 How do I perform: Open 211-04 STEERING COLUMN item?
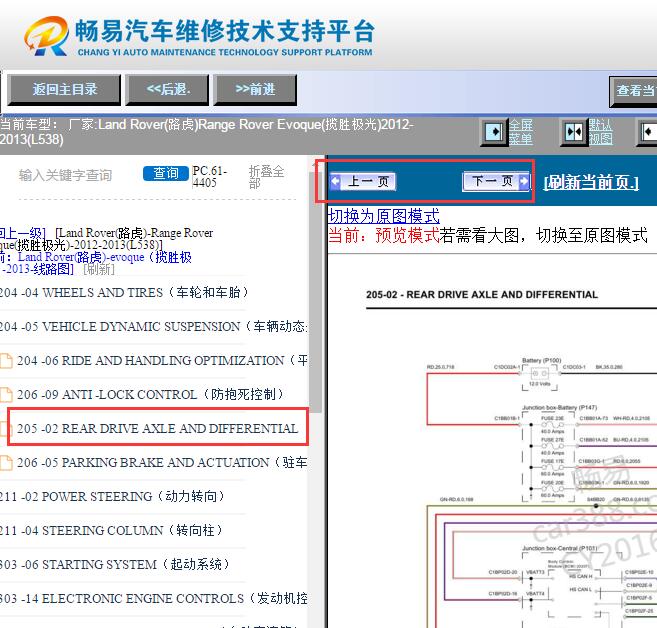tap(111, 530)
